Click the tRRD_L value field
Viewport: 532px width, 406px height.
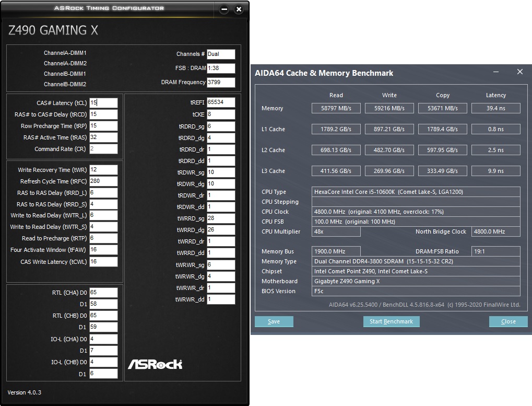103,193
